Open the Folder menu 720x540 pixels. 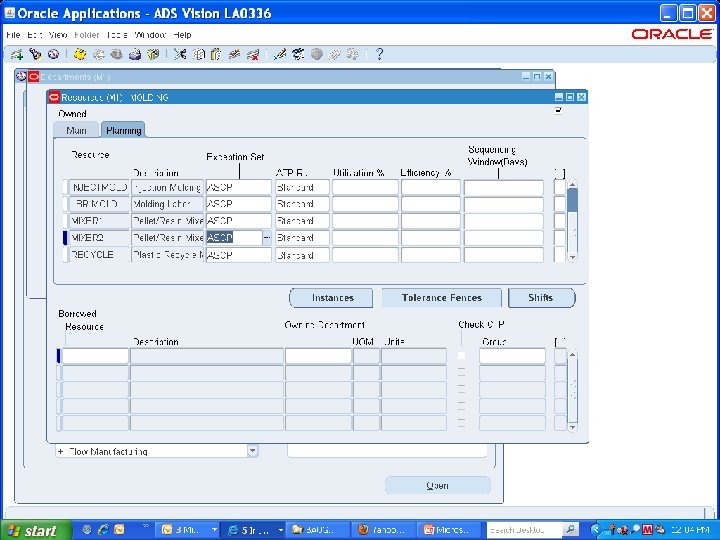86,35
